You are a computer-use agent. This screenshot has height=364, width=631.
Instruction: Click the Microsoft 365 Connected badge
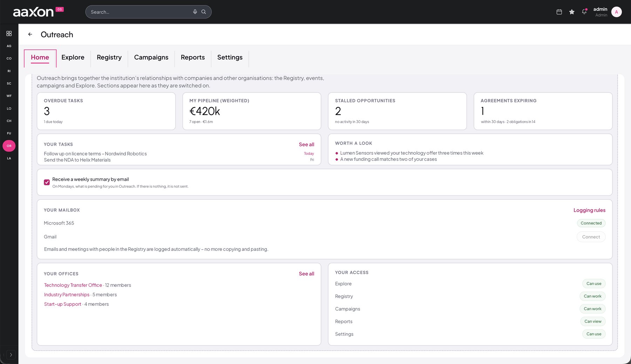point(591,223)
